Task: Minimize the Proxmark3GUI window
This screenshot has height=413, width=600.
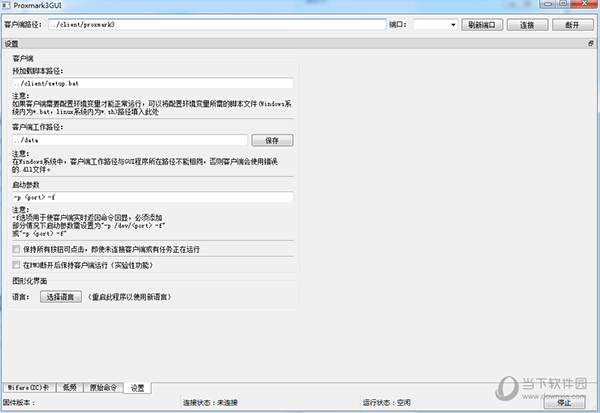Action: pos(548,4)
